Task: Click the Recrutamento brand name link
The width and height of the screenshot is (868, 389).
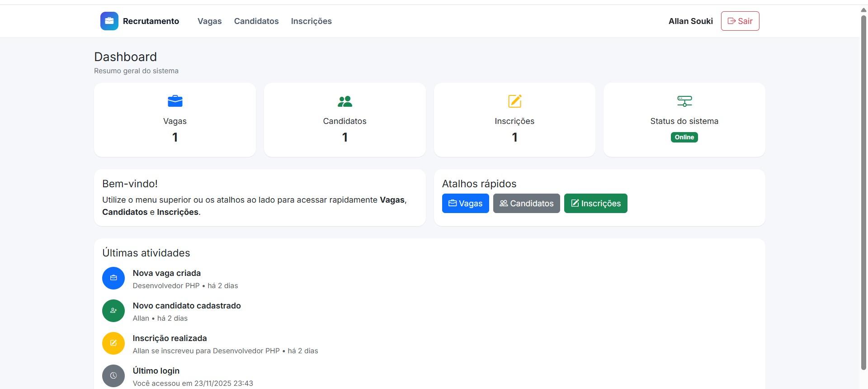Action: pos(151,21)
